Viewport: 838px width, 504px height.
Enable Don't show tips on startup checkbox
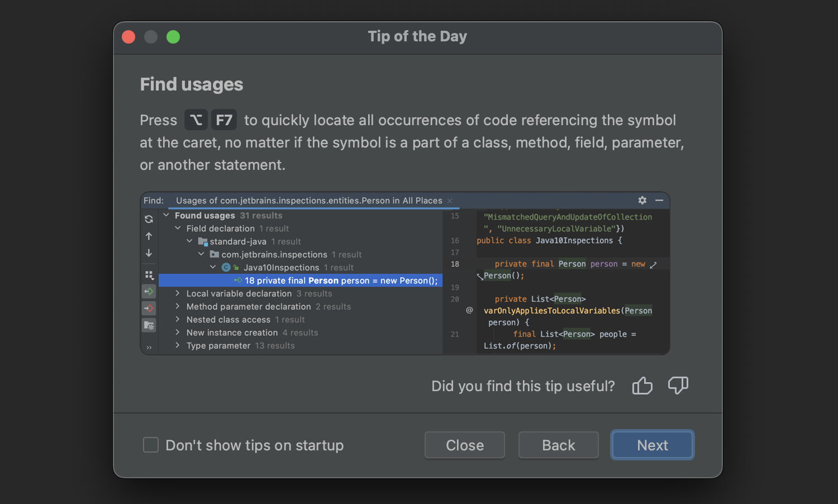[x=151, y=445]
